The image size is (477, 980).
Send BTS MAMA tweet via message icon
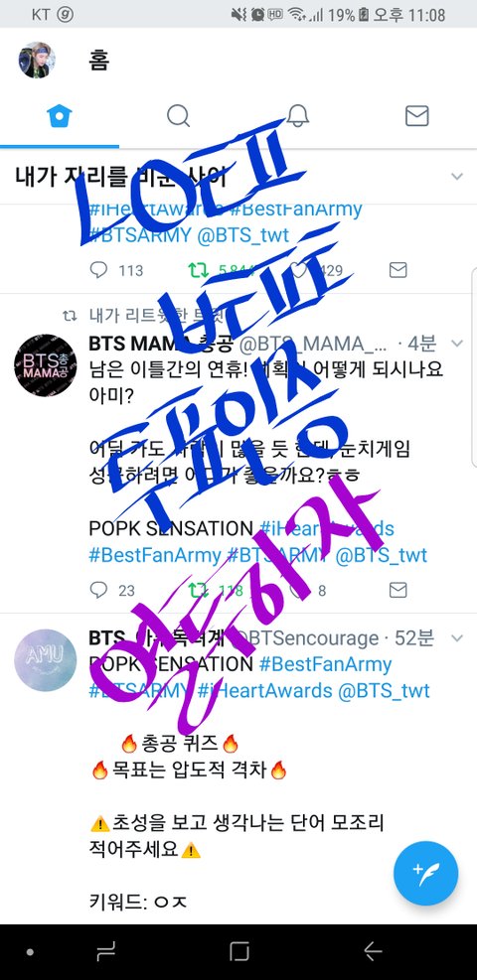coord(398,590)
